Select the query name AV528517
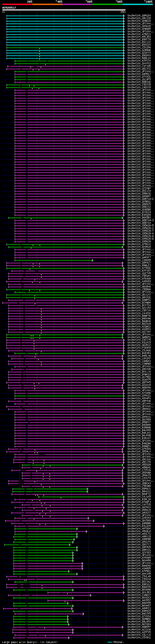Image resolution: width=155 pixels, height=644 pixels. [x=9, y=8]
